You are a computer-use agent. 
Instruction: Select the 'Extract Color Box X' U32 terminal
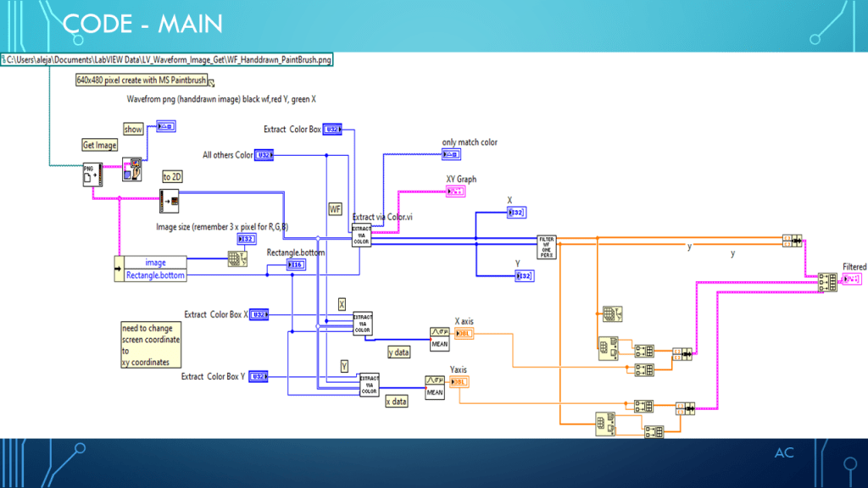(x=259, y=314)
